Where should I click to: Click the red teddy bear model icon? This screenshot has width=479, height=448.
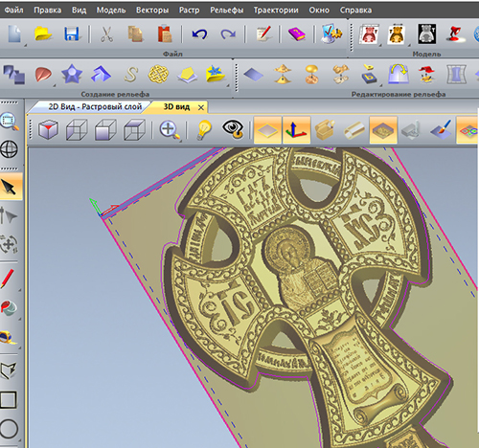click(x=369, y=34)
